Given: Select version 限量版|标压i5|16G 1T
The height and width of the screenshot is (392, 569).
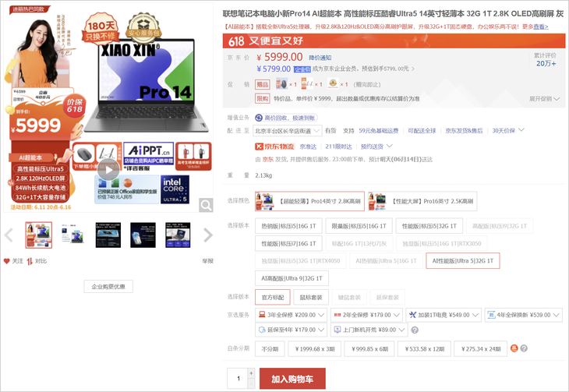Looking at the screenshot, I should point(359,226).
